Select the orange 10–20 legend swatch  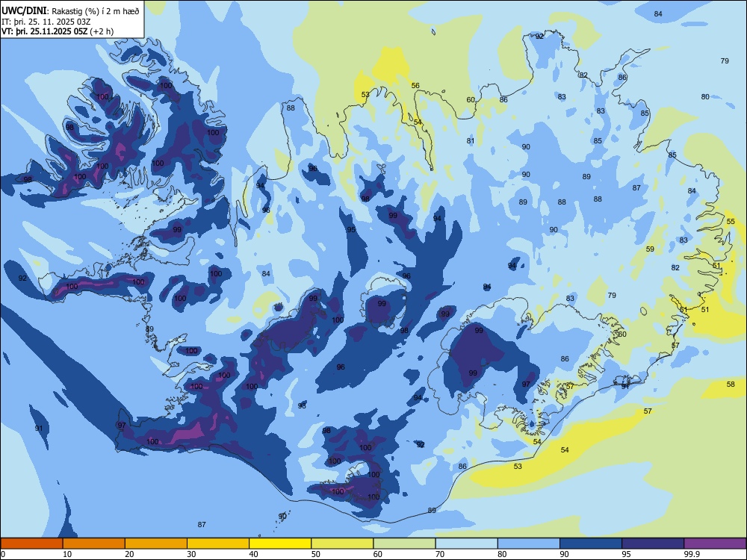[94, 544]
